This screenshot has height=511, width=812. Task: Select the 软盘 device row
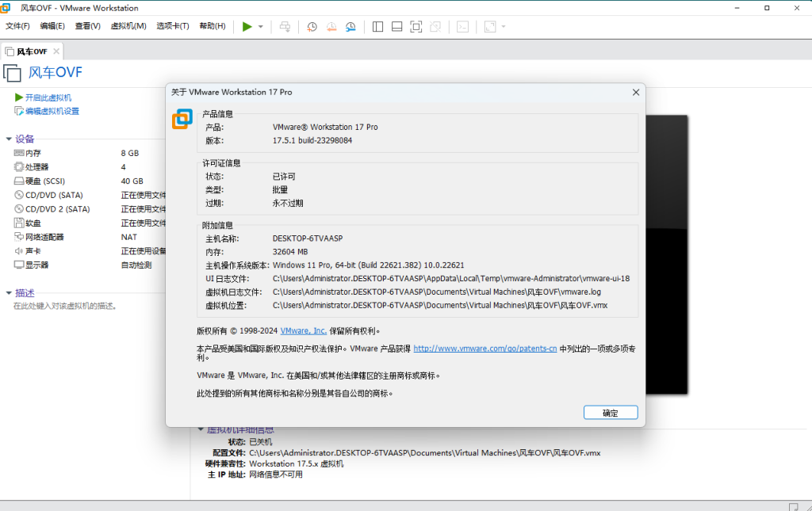tap(89, 223)
